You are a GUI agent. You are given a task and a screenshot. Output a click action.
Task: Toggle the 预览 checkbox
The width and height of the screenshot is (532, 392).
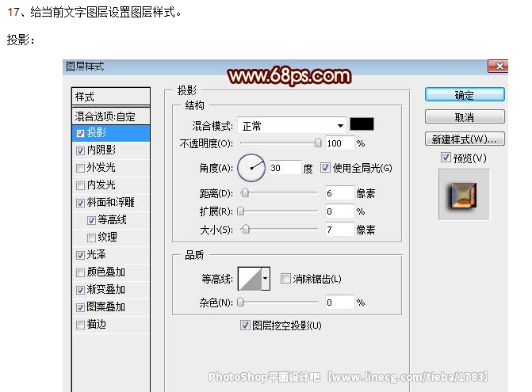[x=446, y=158]
